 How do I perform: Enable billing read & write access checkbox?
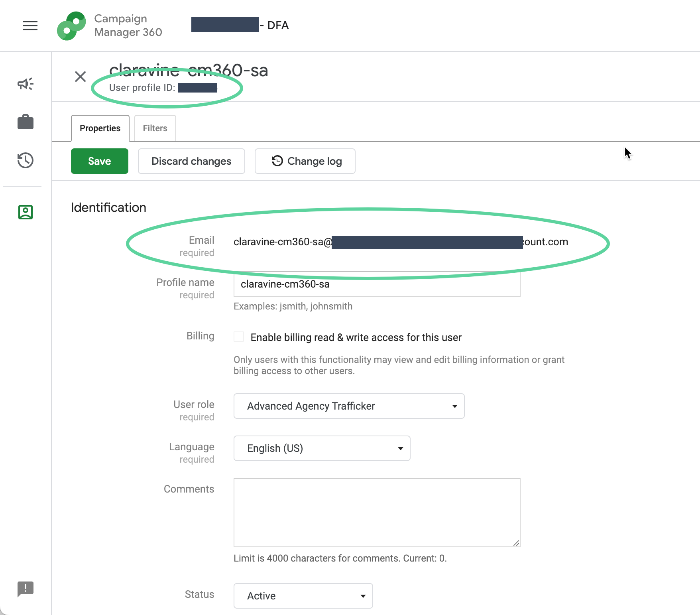(239, 337)
